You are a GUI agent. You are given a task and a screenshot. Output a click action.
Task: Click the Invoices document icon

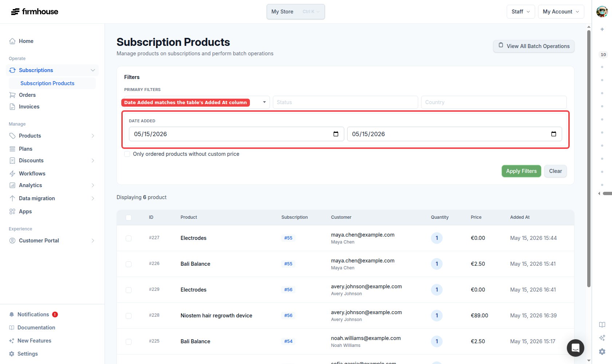pyautogui.click(x=12, y=107)
